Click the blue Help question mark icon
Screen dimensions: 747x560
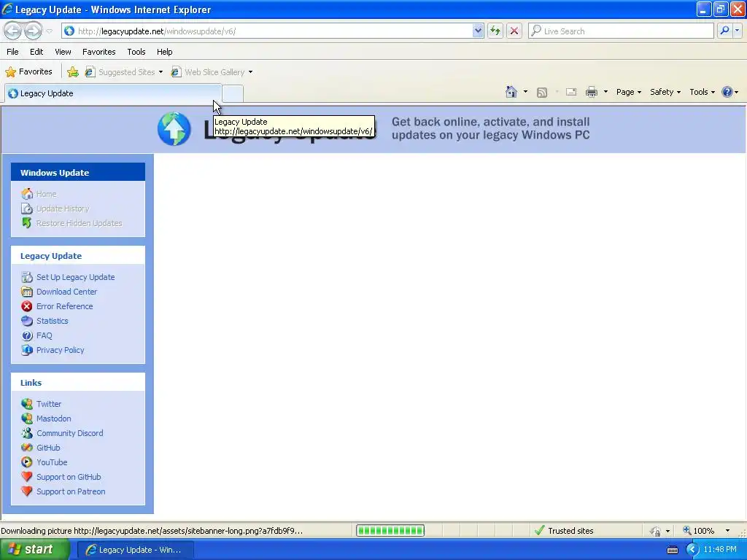coord(727,92)
